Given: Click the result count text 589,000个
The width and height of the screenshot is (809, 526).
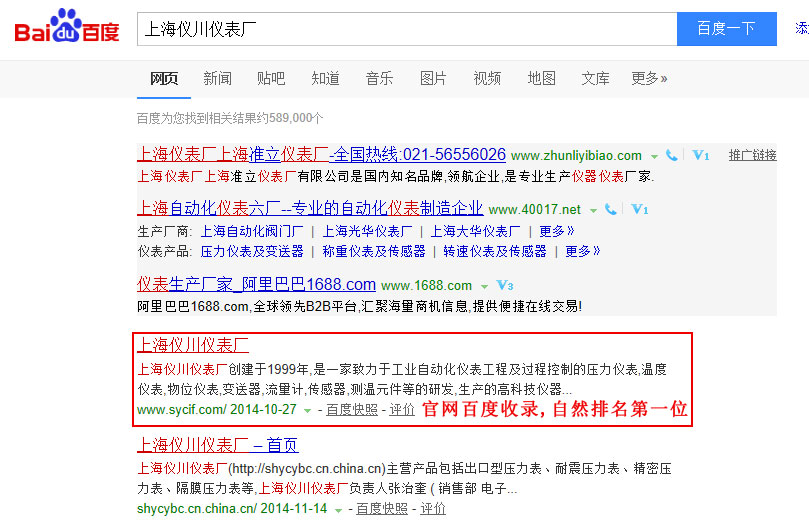Looking at the screenshot, I should click(296, 118).
